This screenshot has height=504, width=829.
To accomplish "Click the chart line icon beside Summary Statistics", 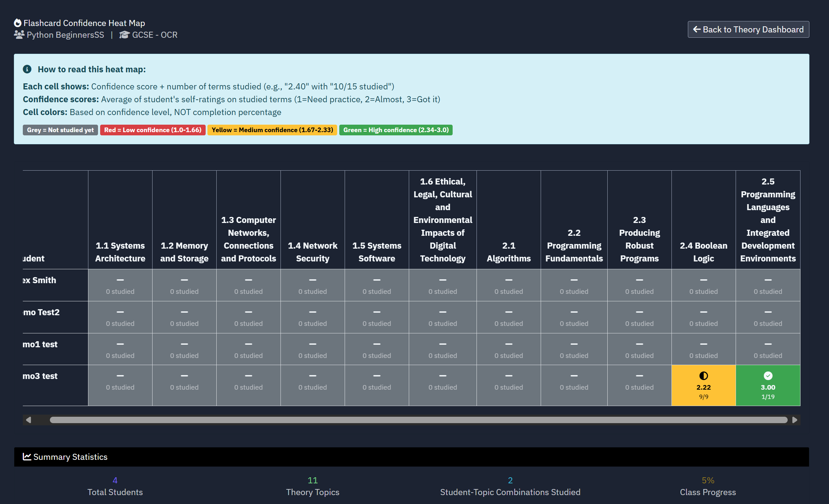I will tap(27, 457).
